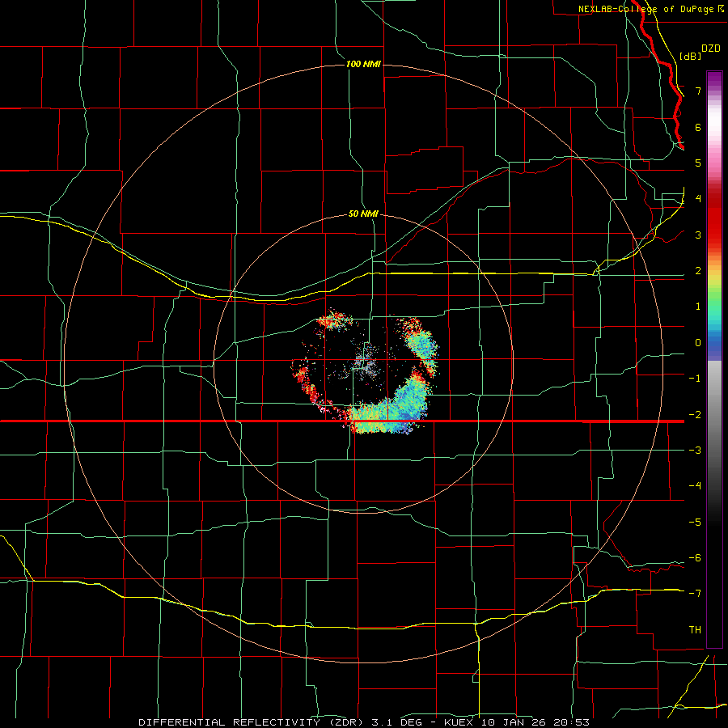Image resolution: width=728 pixels, height=728 pixels.
Task: Click the 50 NMI range ring label
Action: (x=363, y=214)
